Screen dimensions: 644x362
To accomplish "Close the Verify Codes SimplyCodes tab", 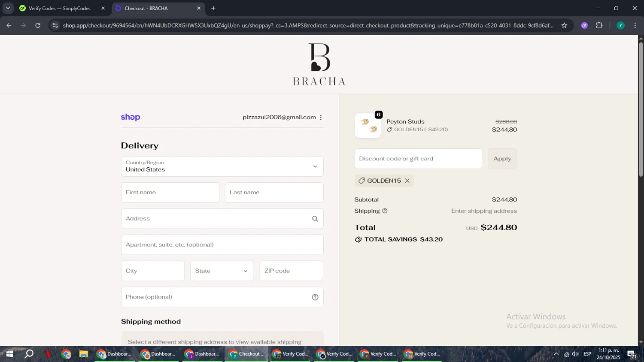I will [103, 8].
